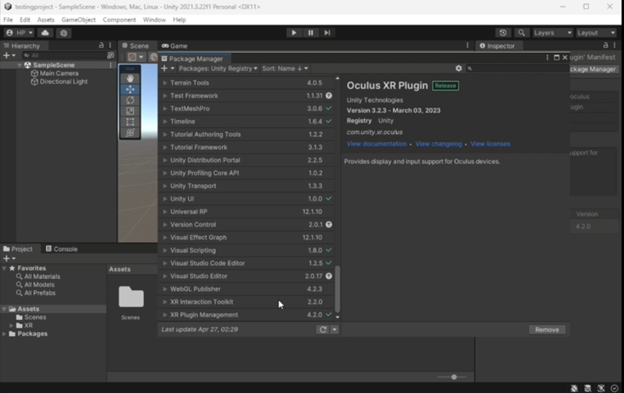This screenshot has height=393, width=624.
Task: Select the Universal RP package
Action: [247, 212]
